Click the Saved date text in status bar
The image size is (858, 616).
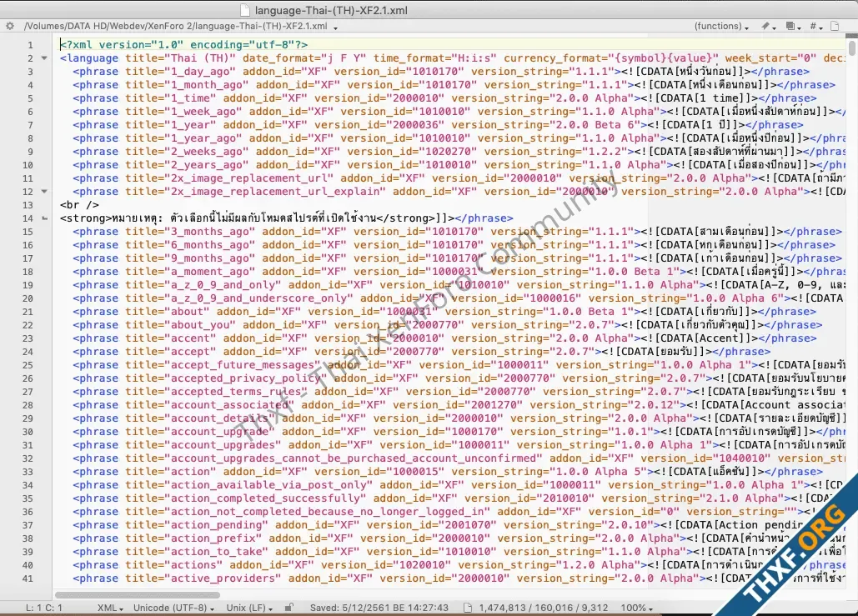coord(379,607)
